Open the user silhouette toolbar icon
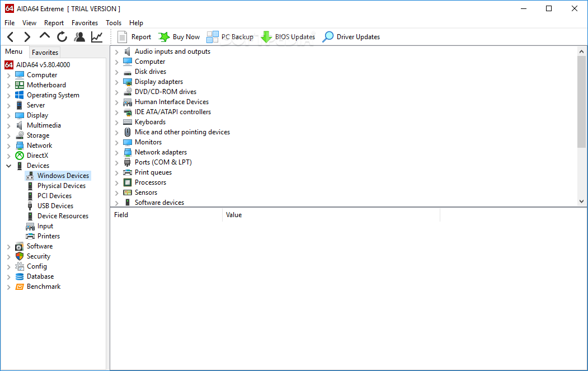588x371 pixels. click(x=79, y=37)
